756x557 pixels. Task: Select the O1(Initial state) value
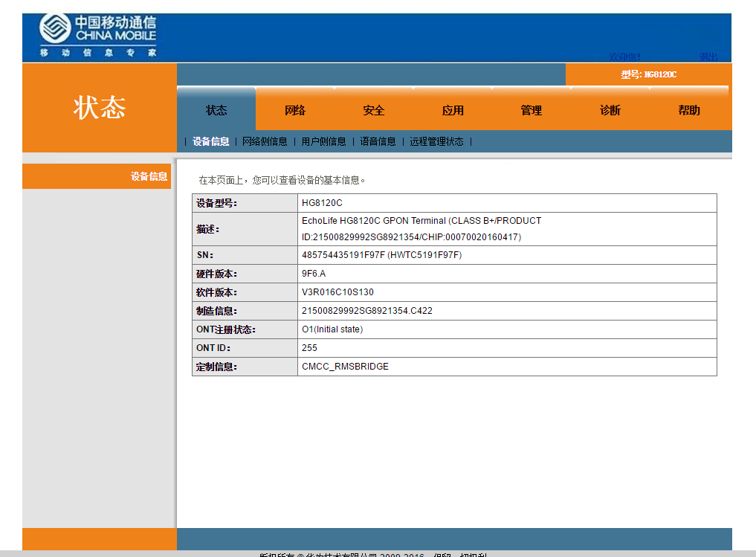(x=332, y=329)
